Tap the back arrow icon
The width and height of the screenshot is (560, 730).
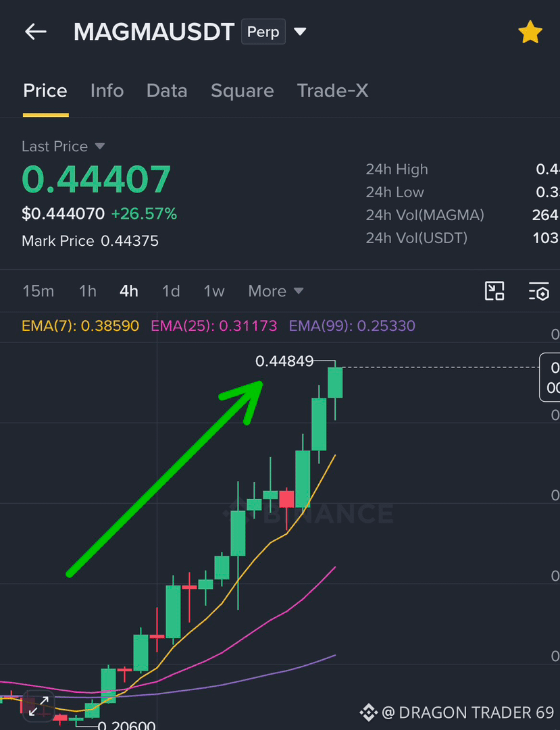click(35, 32)
